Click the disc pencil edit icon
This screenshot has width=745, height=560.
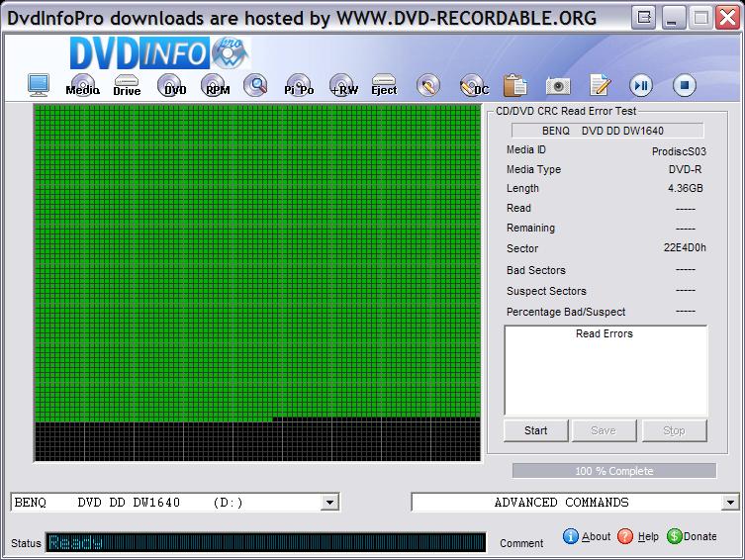point(428,86)
